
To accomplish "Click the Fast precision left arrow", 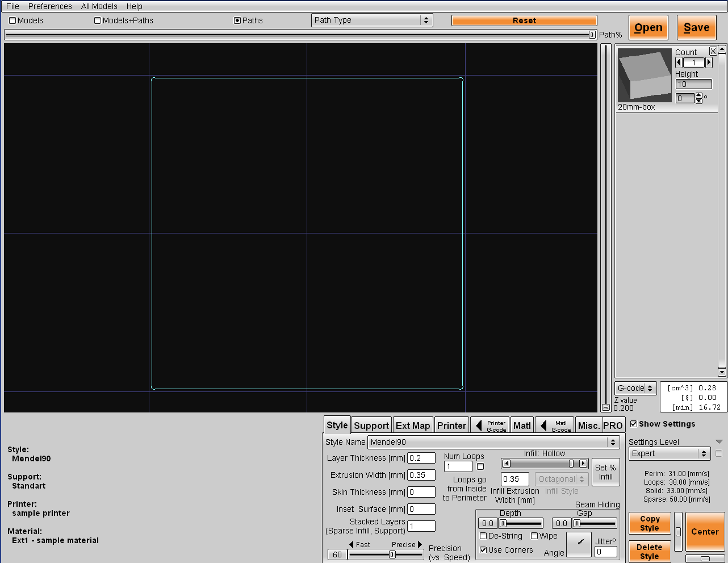I will point(352,544).
